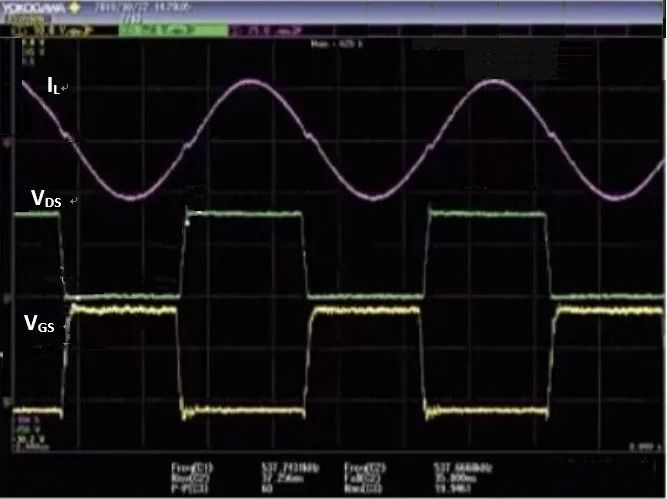Click the Yokogawa logo in the header
Screen dimensions: 667x499
[x=38, y=8]
